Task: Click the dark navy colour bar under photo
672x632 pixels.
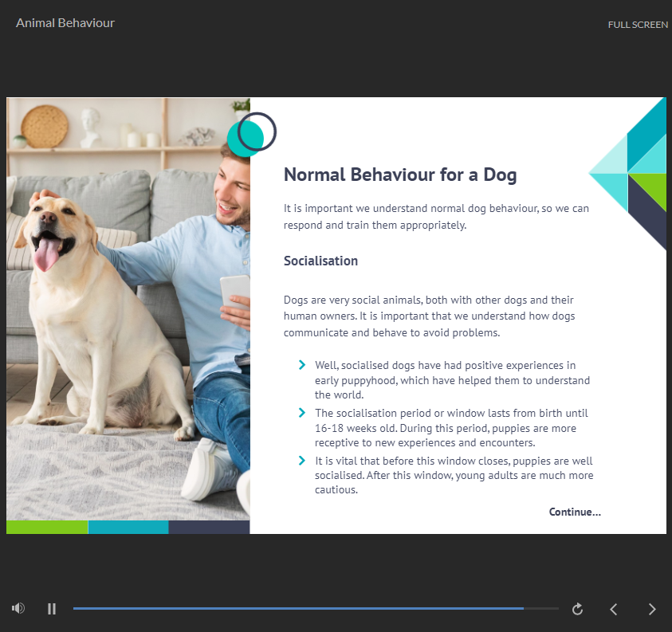Action: [x=209, y=527]
